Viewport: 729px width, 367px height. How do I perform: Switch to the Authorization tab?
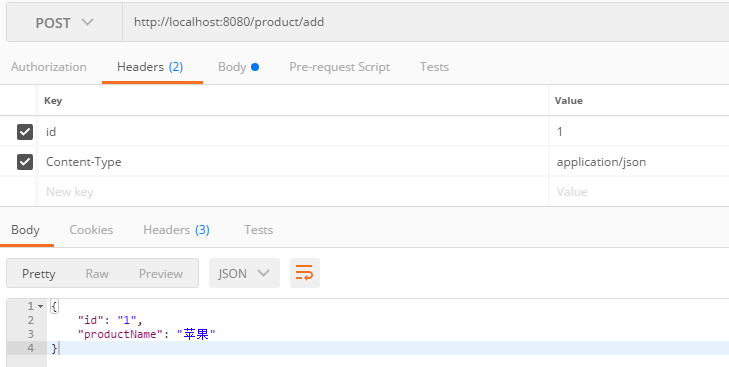click(49, 67)
